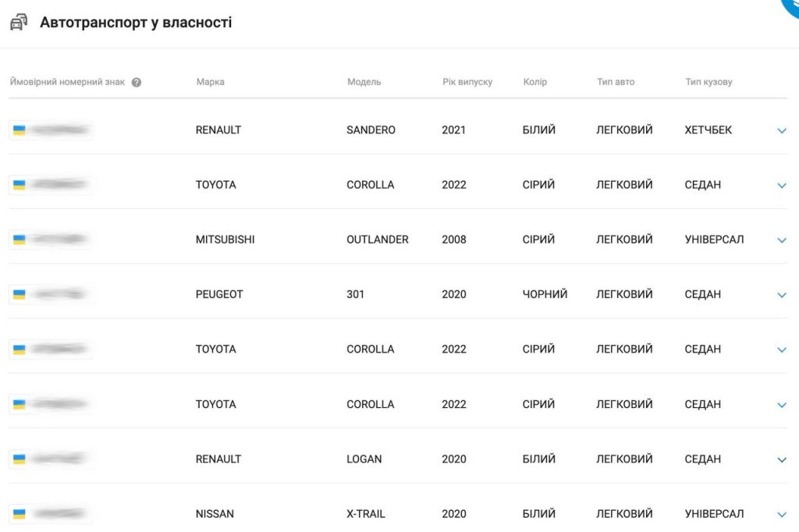799x532 pixels.
Task: Click the flag icon in MITSUBISHI OUTLANDER row
Action: (20, 239)
